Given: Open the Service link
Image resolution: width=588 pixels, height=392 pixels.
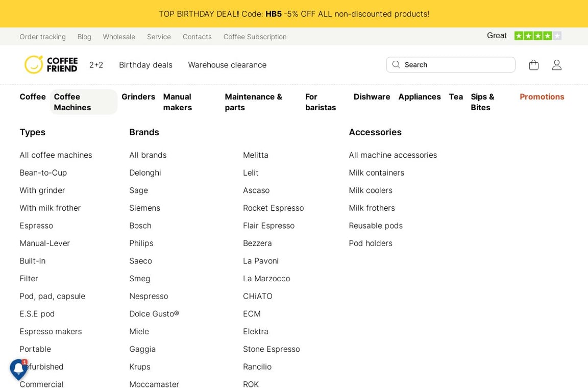Looking at the screenshot, I should [x=159, y=37].
